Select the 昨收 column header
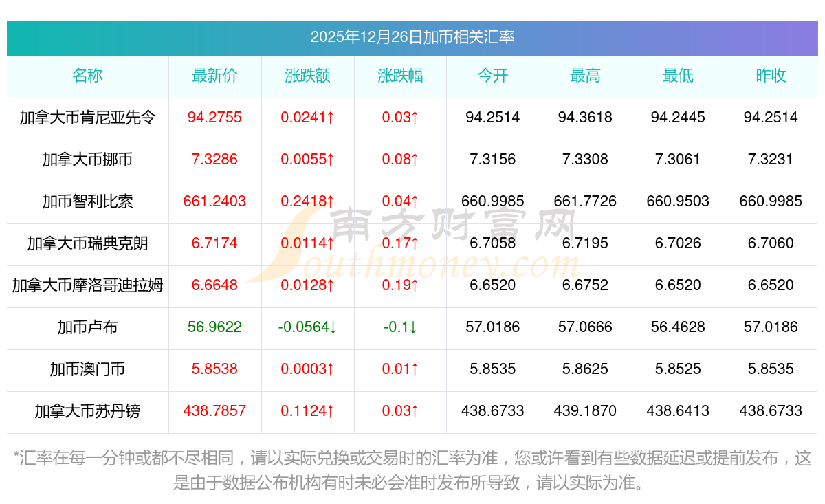Screen dimensions: 825x504 point(771,76)
